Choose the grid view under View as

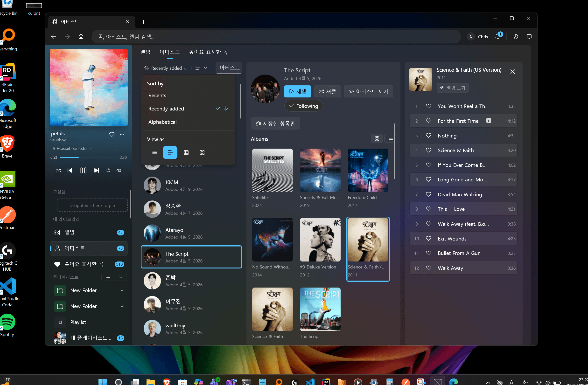[202, 152]
